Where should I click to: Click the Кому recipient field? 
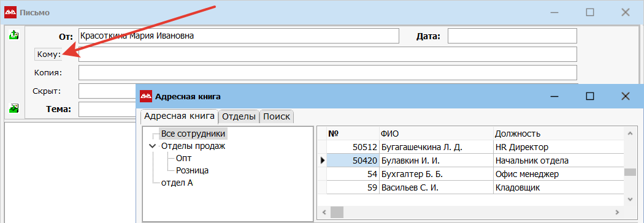pos(328,54)
